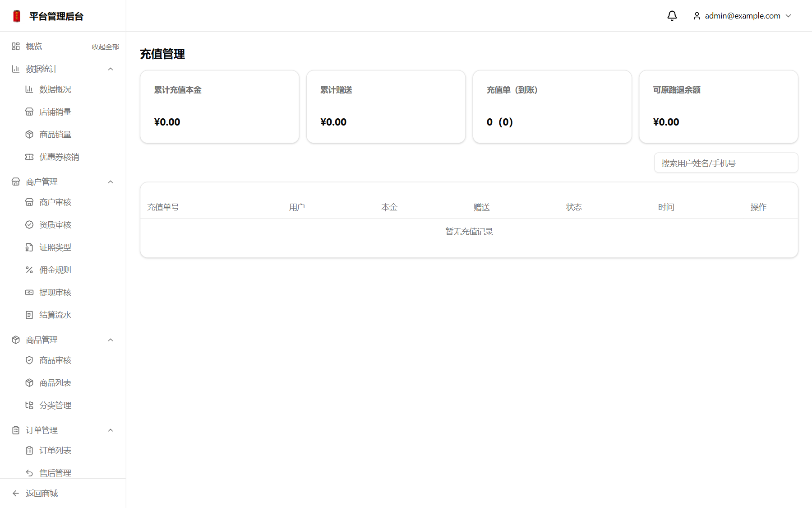Click the 商品审核 shield icon
The image size is (812, 508).
click(29, 360)
